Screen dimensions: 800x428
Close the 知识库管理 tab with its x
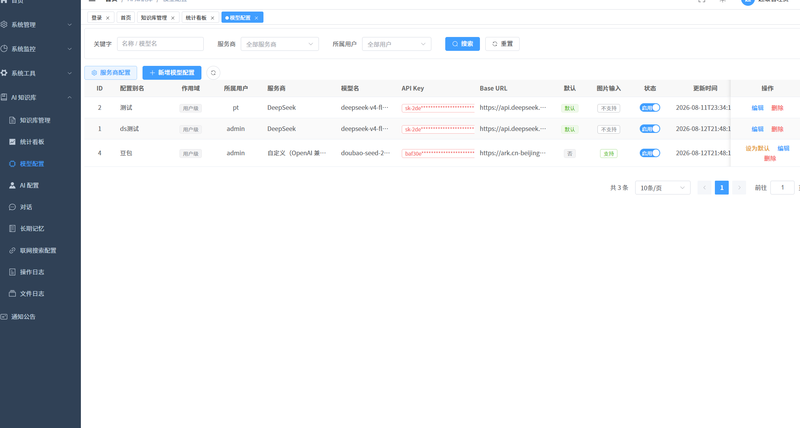pyautogui.click(x=172, y=18)
